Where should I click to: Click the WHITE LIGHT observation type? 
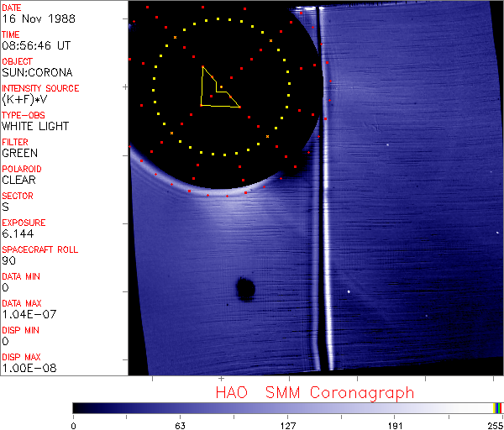point(35,127)
